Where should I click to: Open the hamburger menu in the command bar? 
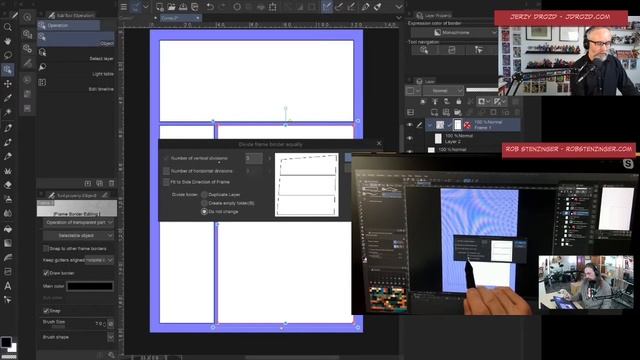124,7
